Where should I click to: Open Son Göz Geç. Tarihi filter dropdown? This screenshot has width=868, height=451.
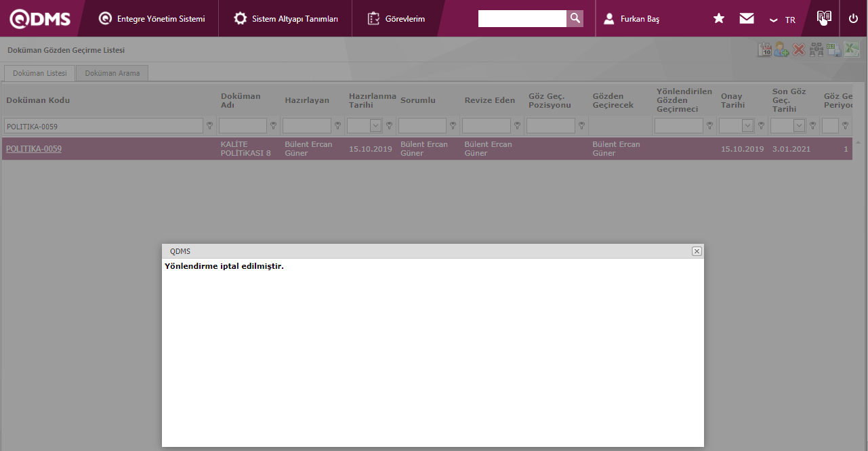799,125
